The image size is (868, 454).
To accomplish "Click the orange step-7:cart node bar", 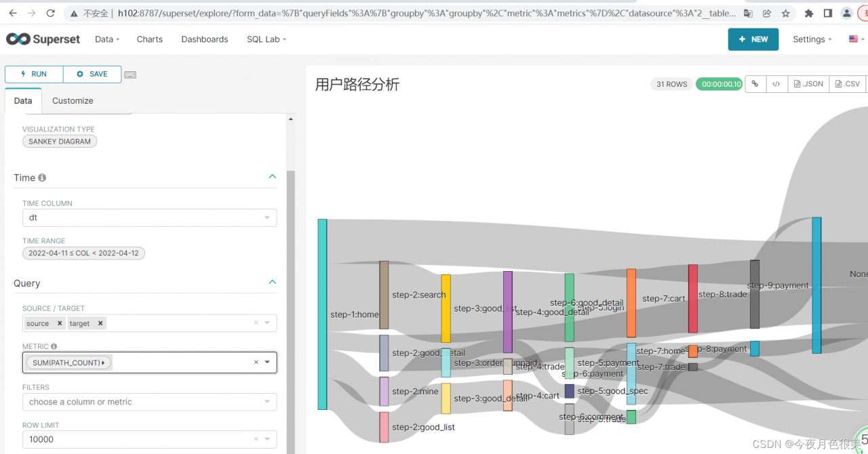I will pyautogui.click(x=631, y=303).
